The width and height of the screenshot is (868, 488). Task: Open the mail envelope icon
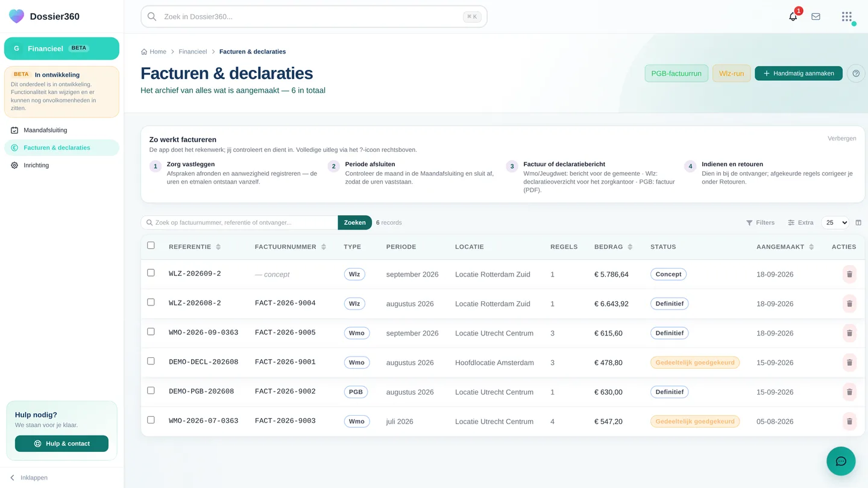pyautogui.click(x=816, y=17)
